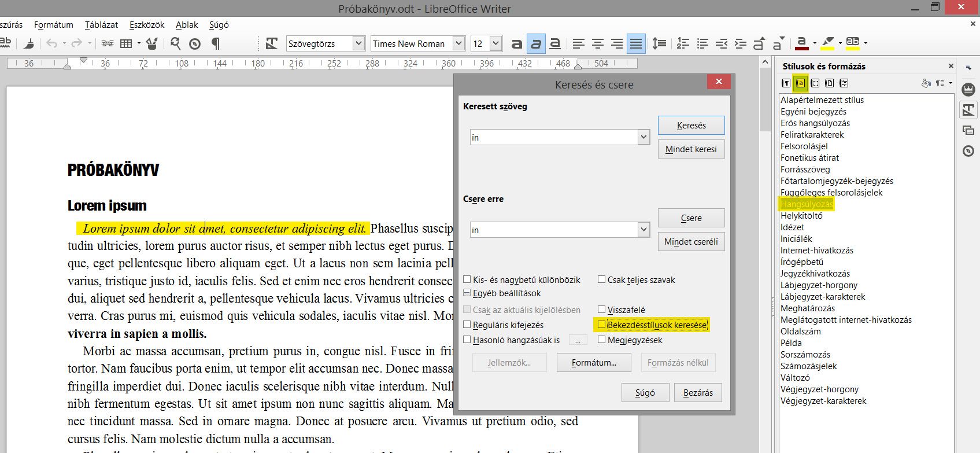Enable 'Kis- és nagybetű különbözik' checkbox
The width and height of the screenshot is (980, 453).
(x=467, y=279)
